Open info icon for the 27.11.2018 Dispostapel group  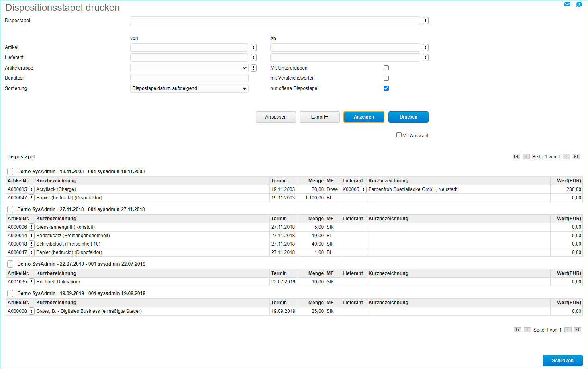[x=10, y=209]
